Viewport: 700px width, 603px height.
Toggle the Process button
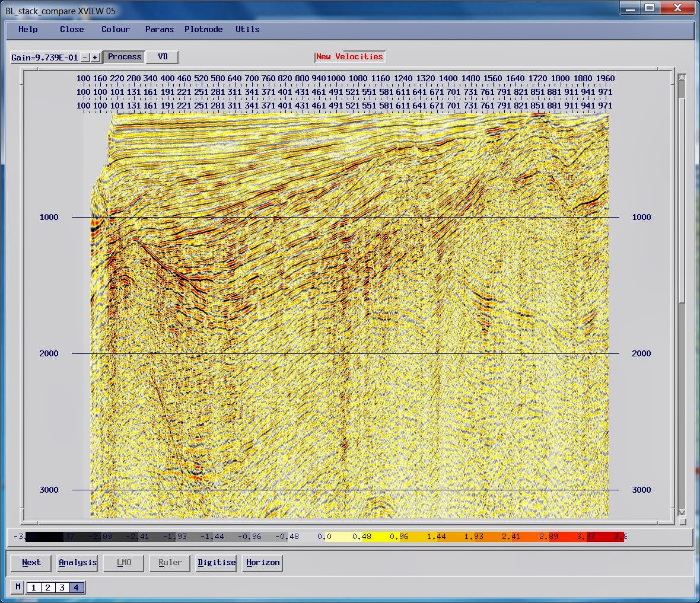tap(125, 57)
